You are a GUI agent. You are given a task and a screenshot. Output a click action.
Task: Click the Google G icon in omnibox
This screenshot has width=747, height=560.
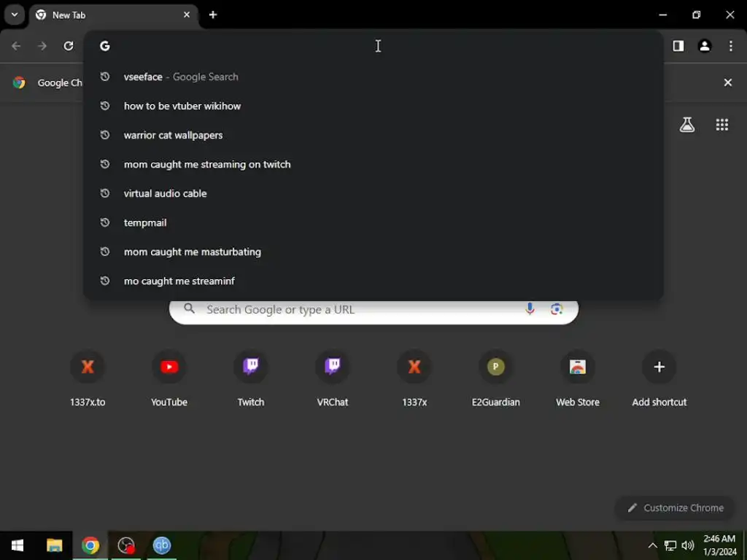[105, 46]
